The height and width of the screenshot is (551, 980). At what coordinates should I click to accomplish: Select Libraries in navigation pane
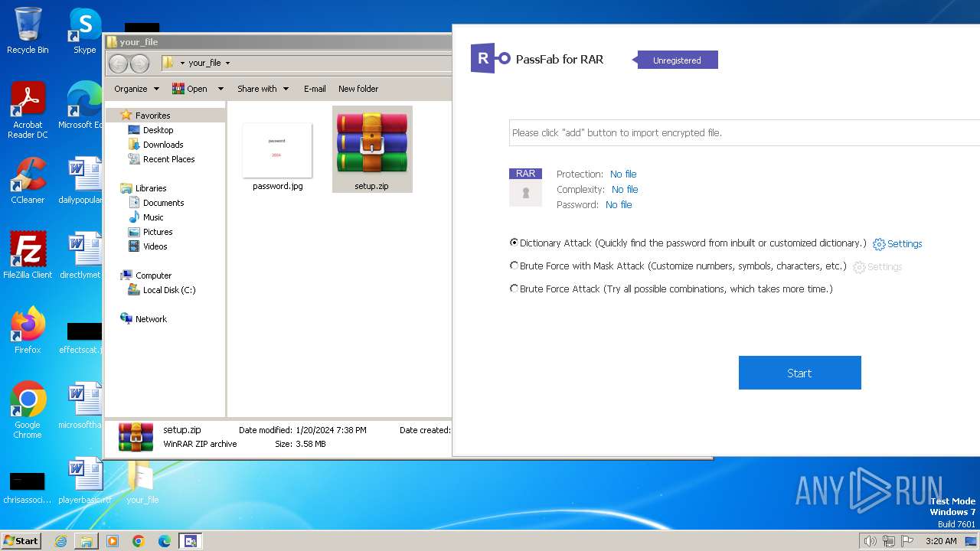click(x=151, y=188)
